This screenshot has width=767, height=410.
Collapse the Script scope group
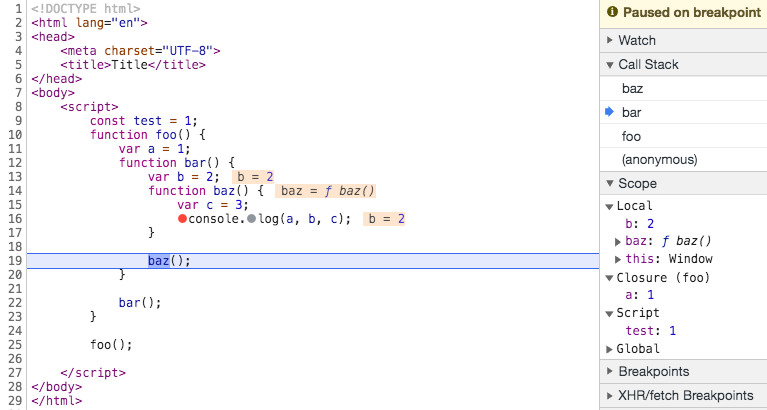coord(609,313)
